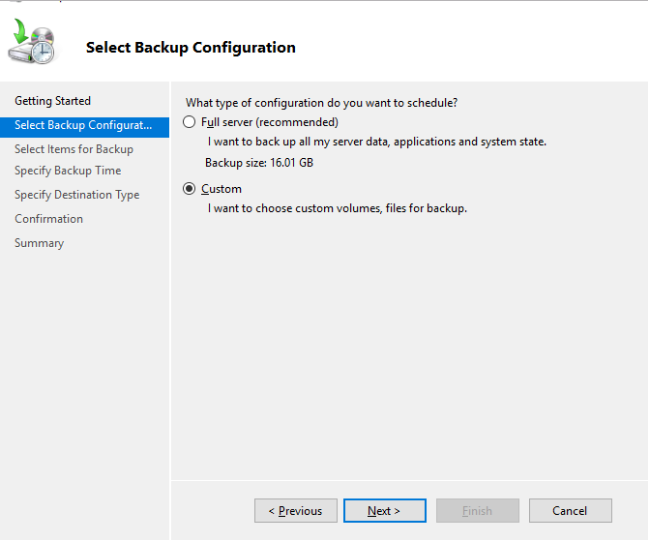Click the Custom option label
The width and height of the screenshot is (648, 540).
(221, 189)
